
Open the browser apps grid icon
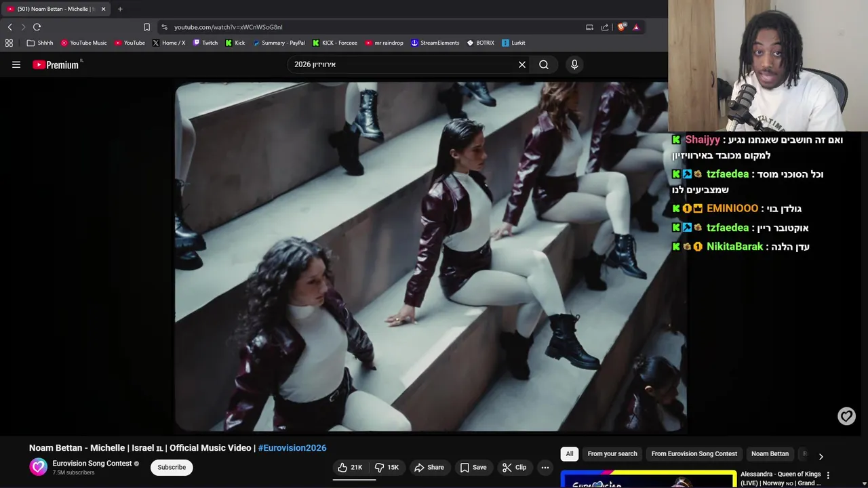[9, 43]
